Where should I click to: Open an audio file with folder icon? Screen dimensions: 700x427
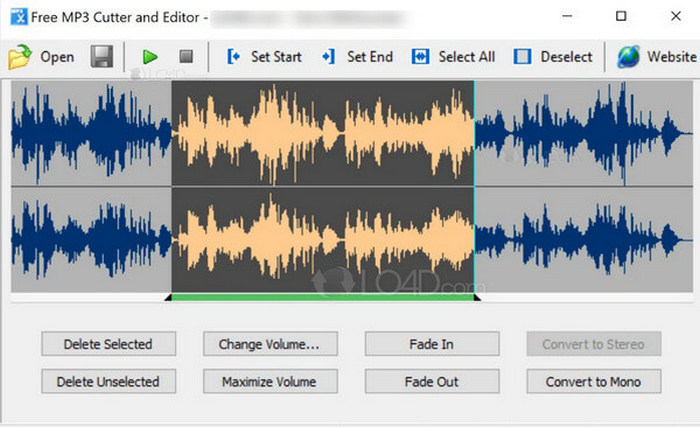41,57
